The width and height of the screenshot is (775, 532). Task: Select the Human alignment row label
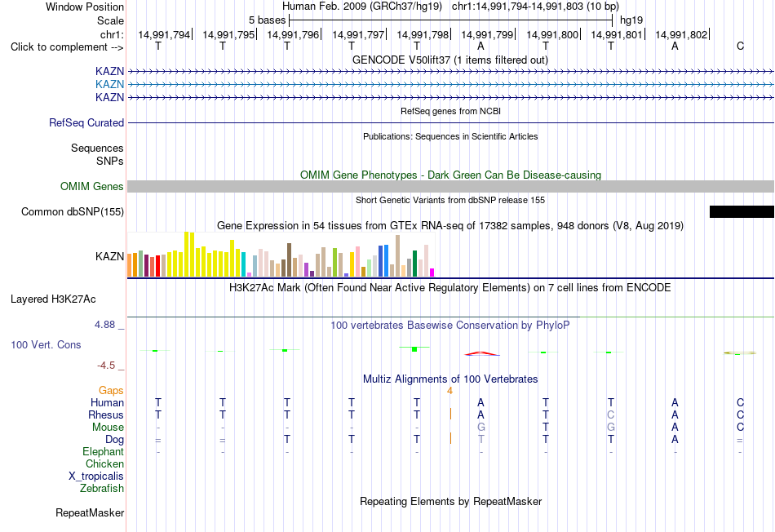(107, 403)
